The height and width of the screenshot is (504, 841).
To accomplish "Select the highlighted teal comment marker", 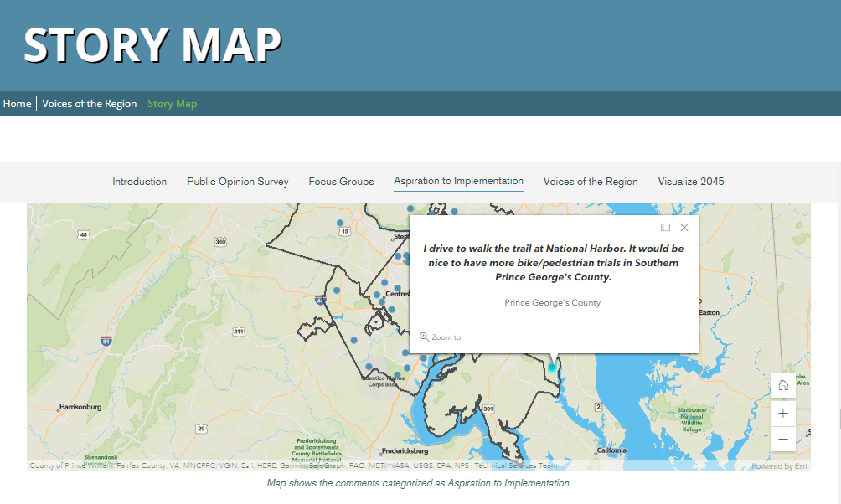I will tap(552, 367).
